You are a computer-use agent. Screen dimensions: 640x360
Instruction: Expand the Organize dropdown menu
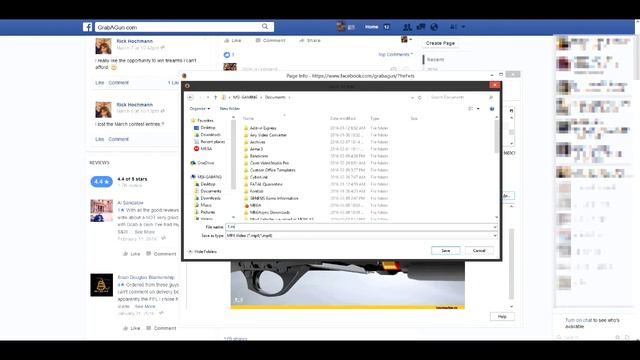pyautogui.click(x=200, y=109)
